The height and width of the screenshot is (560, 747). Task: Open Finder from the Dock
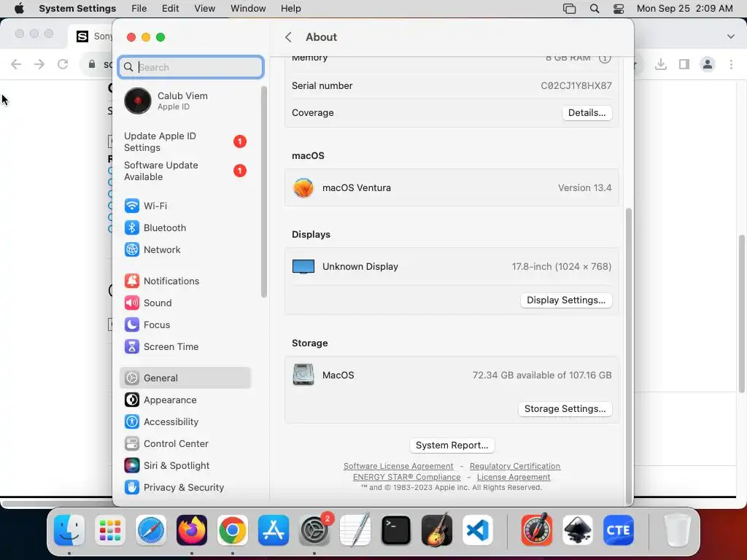69,530
